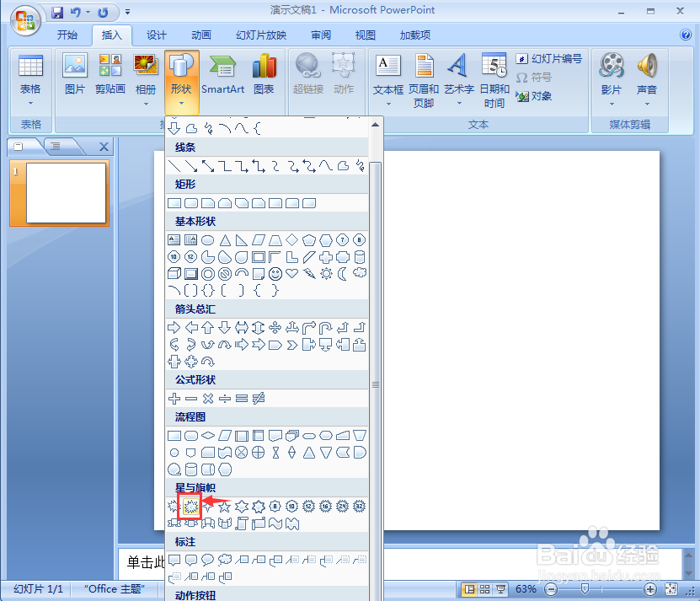This screenshot has width=700, height=601.
Task: Open the 加载项 ribbon tab
Action: pyautogui.click(x=415, y=35)
